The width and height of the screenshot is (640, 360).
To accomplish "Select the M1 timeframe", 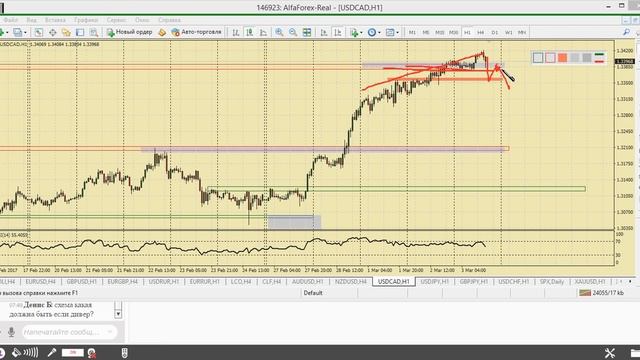I will coord(412,32).
